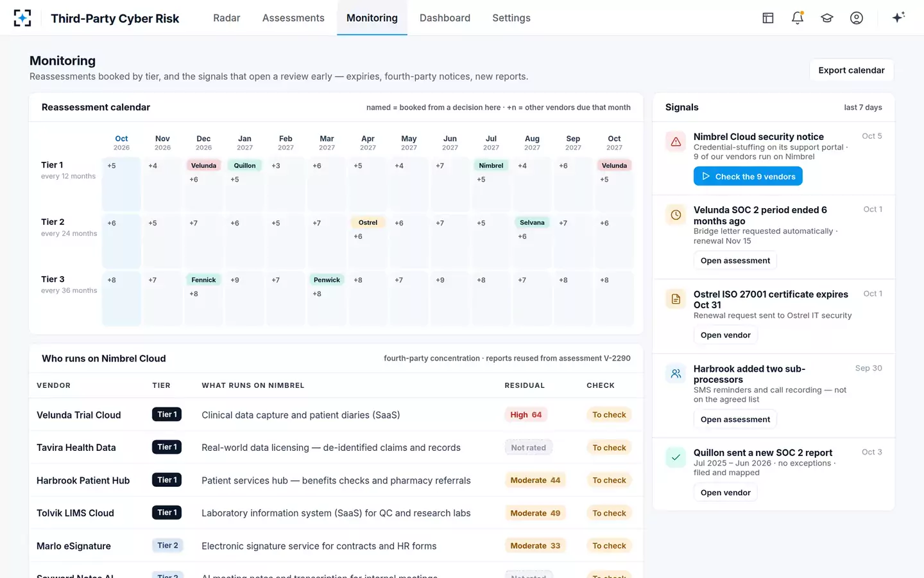This screenshot has height=578, width=924.
Task: Click Oct 2026 column header
Action: click(x=121, y=143)
